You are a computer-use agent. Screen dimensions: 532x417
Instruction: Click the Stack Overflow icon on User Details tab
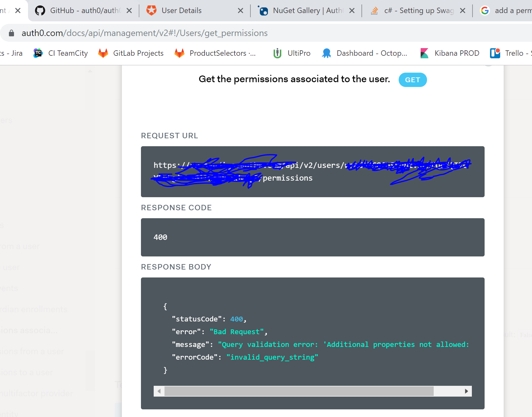pyautogui.click(x=151, y=10)
